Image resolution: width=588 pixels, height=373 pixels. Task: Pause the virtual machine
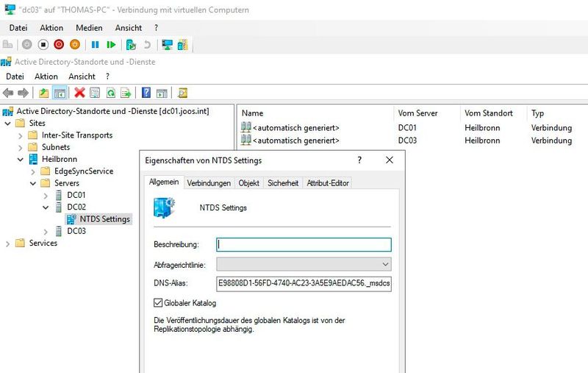click(96, 45)
